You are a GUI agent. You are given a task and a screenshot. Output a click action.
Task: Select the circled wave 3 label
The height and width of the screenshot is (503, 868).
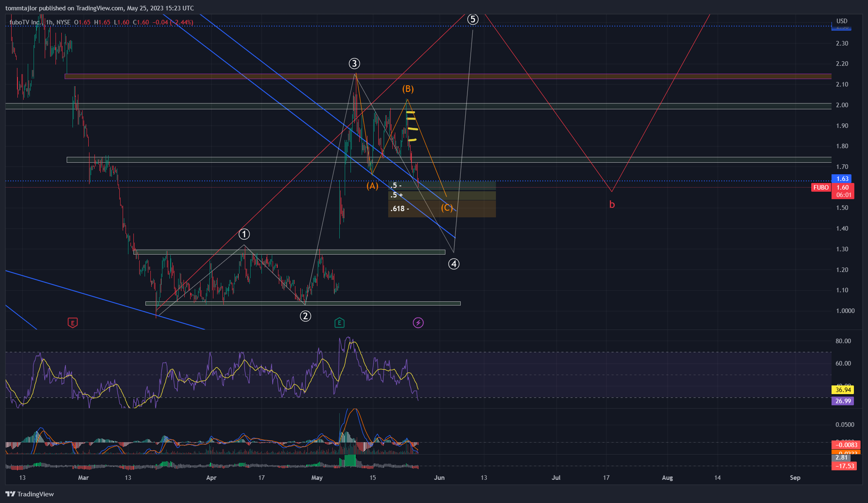click(354, 63)
